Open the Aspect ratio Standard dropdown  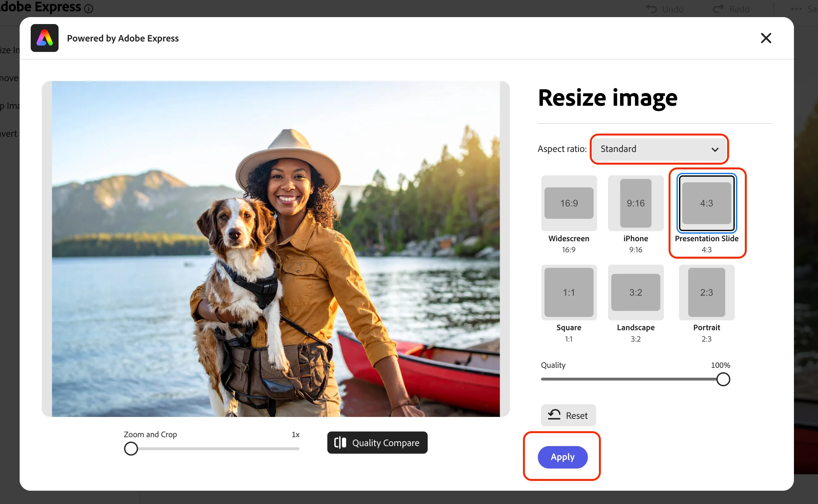[659, 149]
